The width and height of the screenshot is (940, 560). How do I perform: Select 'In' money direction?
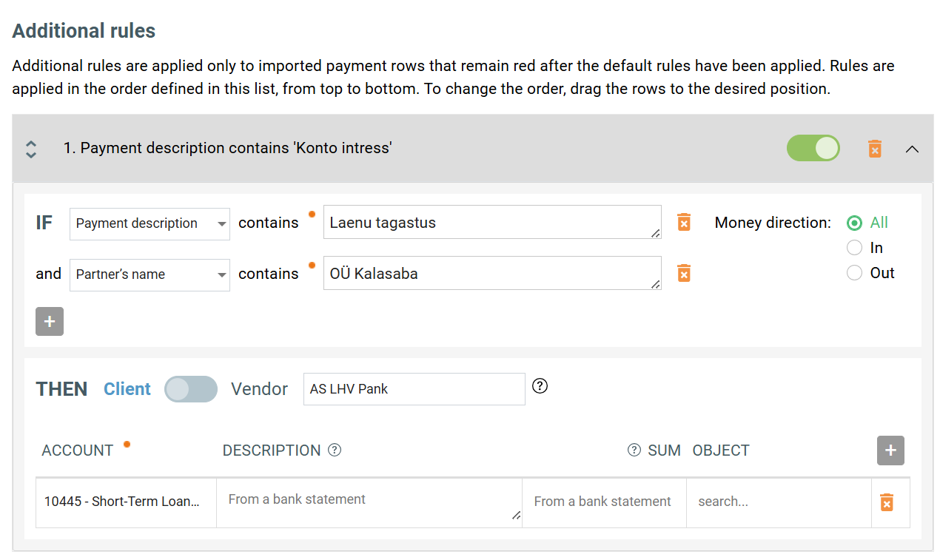click(x=855, y=248)
